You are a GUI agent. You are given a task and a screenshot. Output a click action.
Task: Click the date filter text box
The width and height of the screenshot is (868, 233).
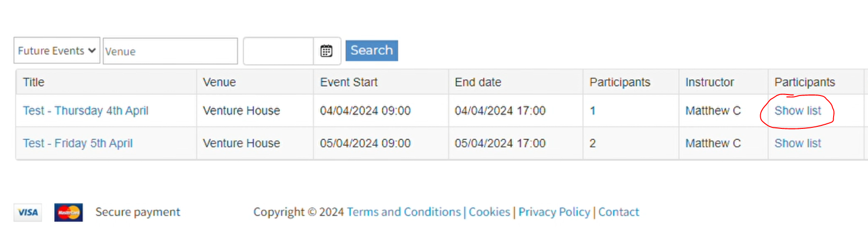(278, 51)
